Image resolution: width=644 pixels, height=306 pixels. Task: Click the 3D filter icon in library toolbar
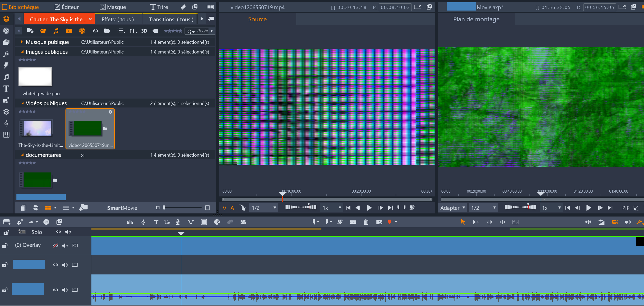point(144,31)
